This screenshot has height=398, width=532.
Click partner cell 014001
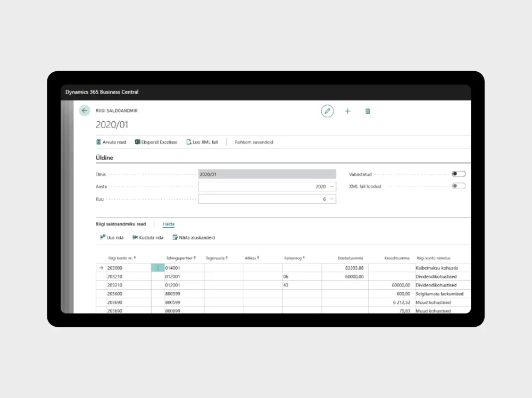pos(184,268)
